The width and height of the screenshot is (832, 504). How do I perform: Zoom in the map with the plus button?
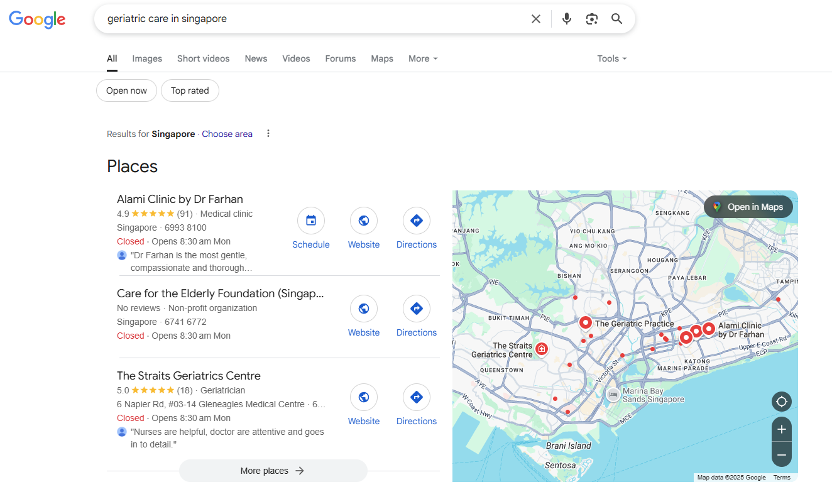pos(782,429)
